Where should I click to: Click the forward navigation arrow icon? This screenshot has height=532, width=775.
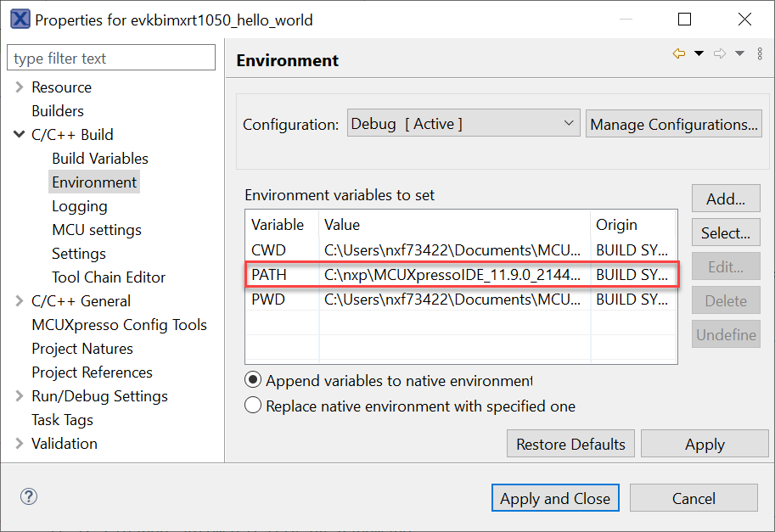[x=720, y=53]
